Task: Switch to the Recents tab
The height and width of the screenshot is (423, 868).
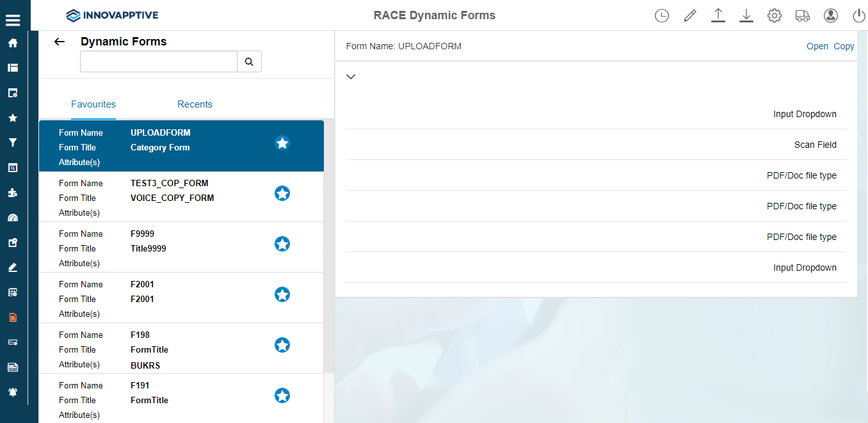Action: 195,104
